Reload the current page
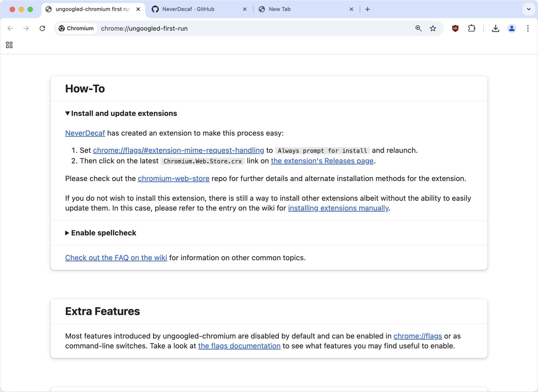 pyautogui.click(x=42, y=29)
